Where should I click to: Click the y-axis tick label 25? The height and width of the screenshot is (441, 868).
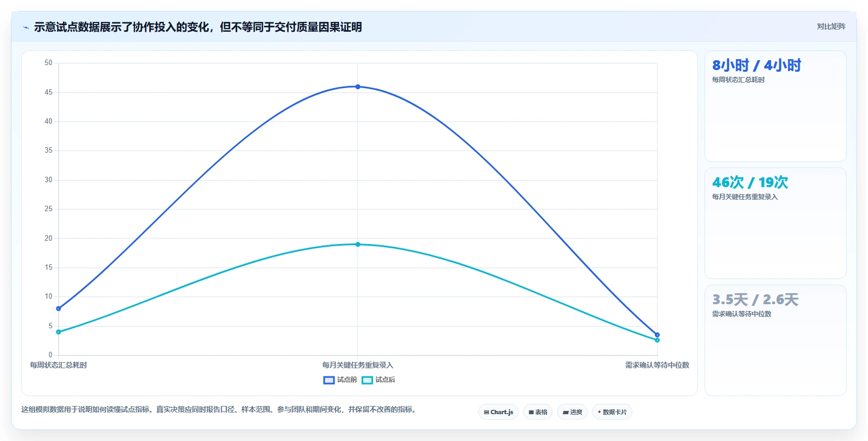point(49,209)
